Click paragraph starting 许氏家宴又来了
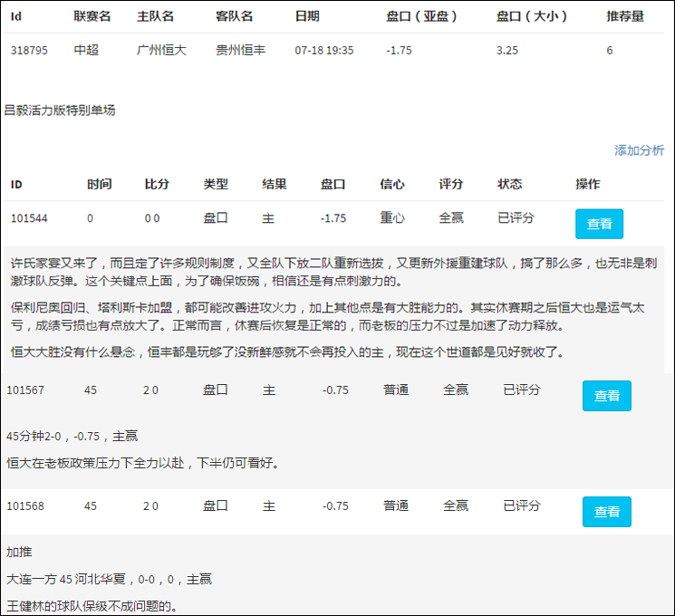This screenshot has height=616, width=675. click(333, 272)
